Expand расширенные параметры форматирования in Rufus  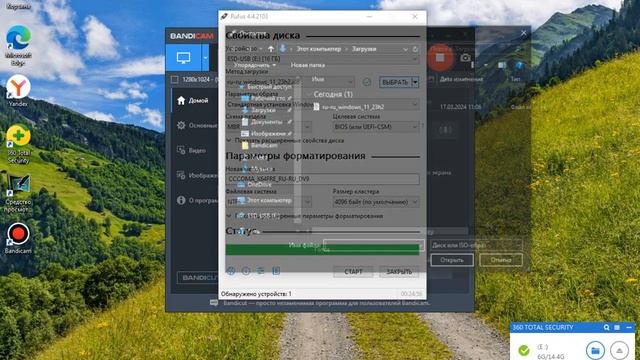tap(305, 216)
